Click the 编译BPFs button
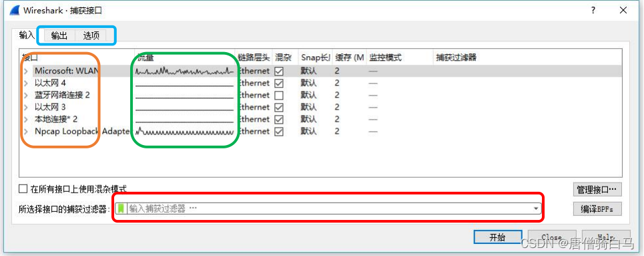The image size is (644, 256). [597, 209]
